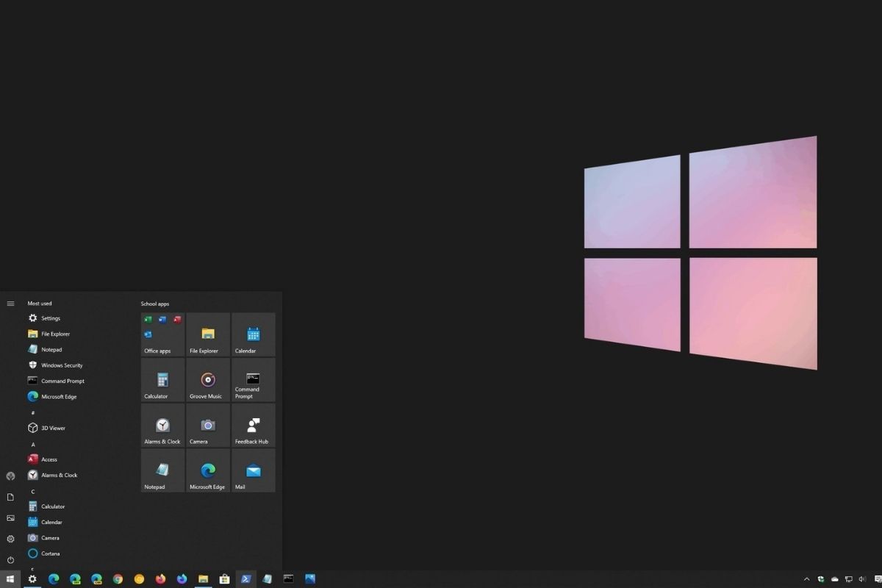The width and height of the screenshot is (882, 588).
Task: Click the Start button on the taskbar
Action: point(10,579)
